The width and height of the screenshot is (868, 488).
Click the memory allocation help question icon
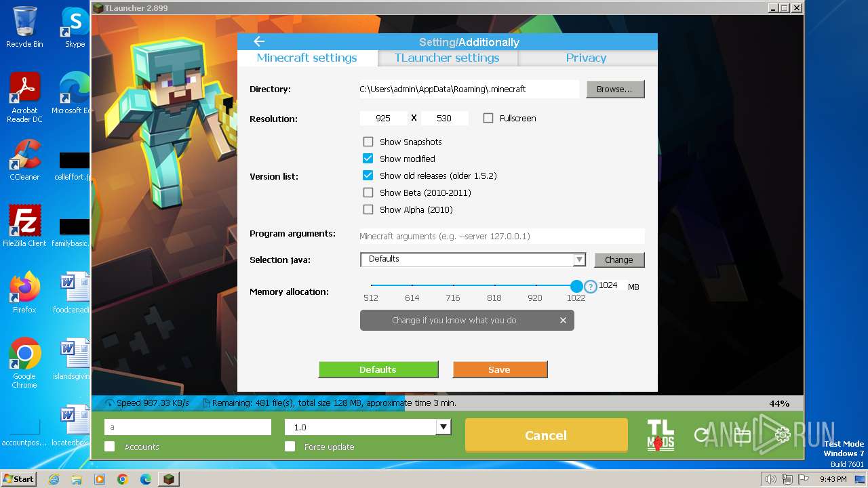(x=591, y=287)
